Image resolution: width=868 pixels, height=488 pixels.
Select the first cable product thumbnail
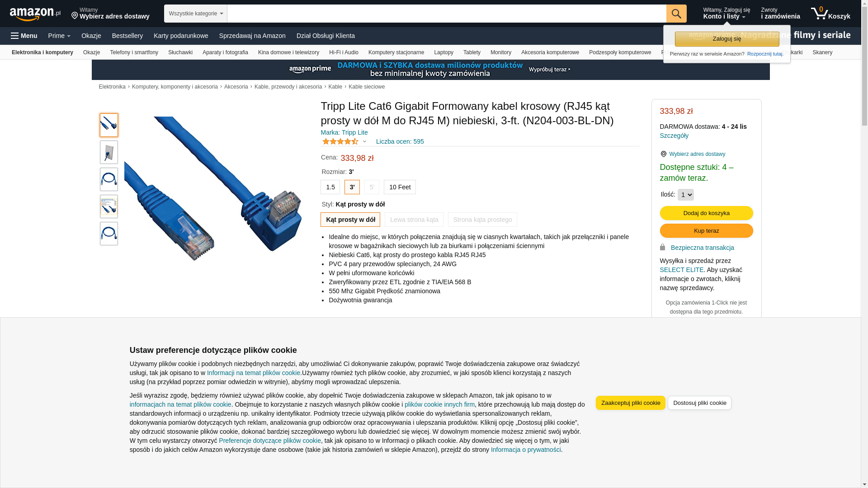point(109,125)
